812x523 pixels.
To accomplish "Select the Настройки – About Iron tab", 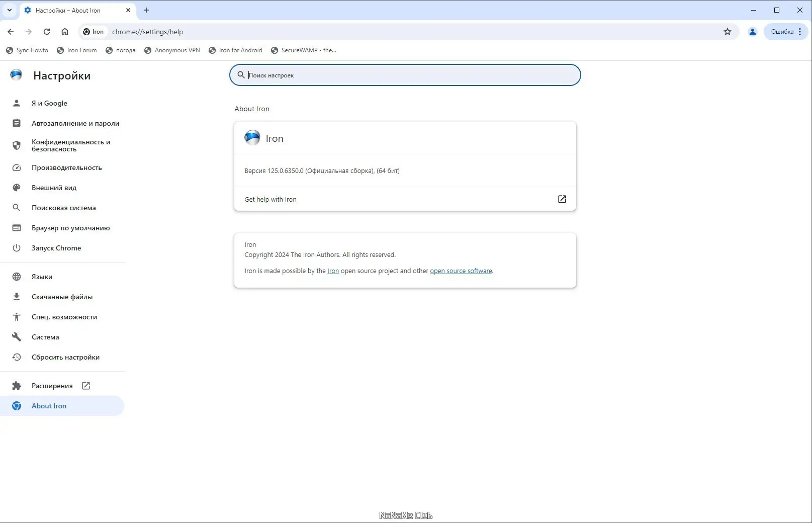I will 78,10.
